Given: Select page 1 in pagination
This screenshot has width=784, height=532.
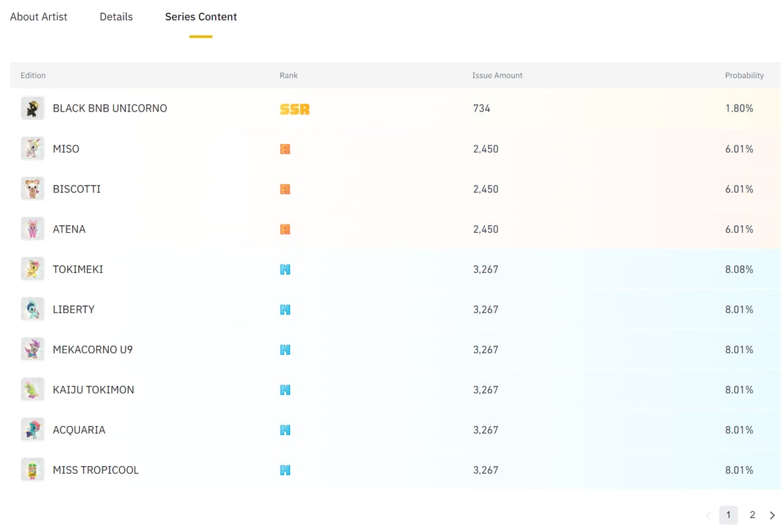Looking at the screenshot, I should [x=728, y=515].
